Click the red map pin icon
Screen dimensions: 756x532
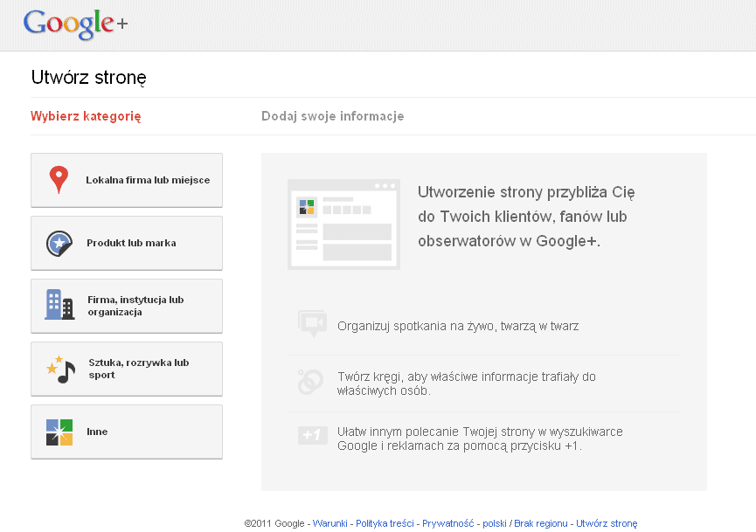pyautogui.click(x=59, y=179)
